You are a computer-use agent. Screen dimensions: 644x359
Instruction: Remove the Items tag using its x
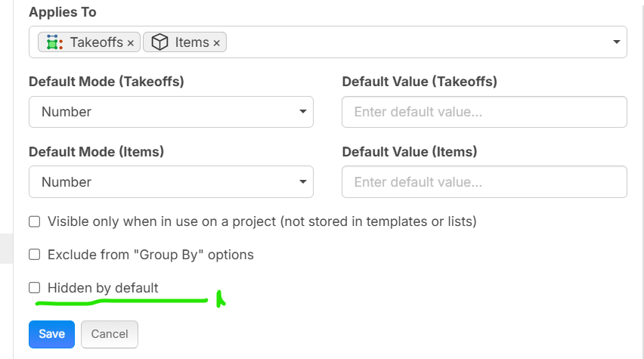click(x=216, y=43)
